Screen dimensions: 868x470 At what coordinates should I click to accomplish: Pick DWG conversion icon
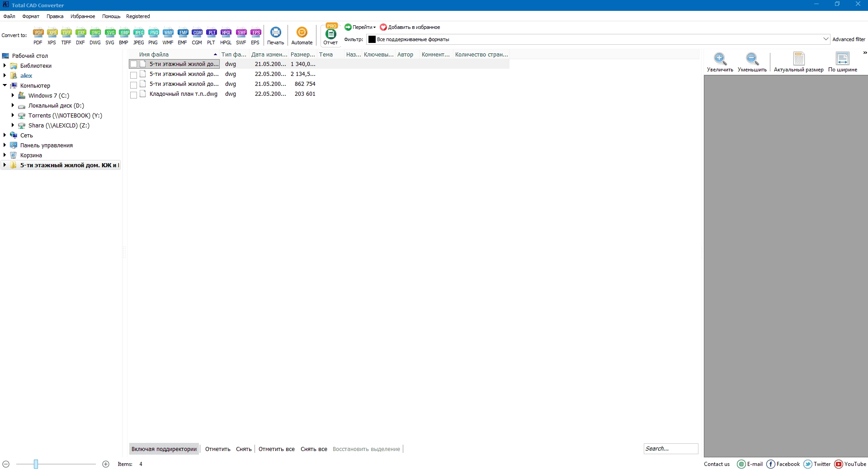point(95,36)
